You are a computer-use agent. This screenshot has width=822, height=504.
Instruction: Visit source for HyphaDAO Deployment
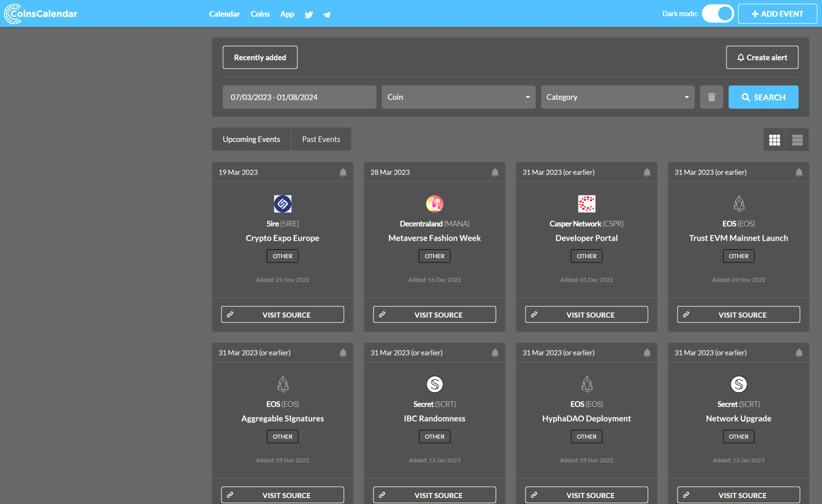pos(586,495)
